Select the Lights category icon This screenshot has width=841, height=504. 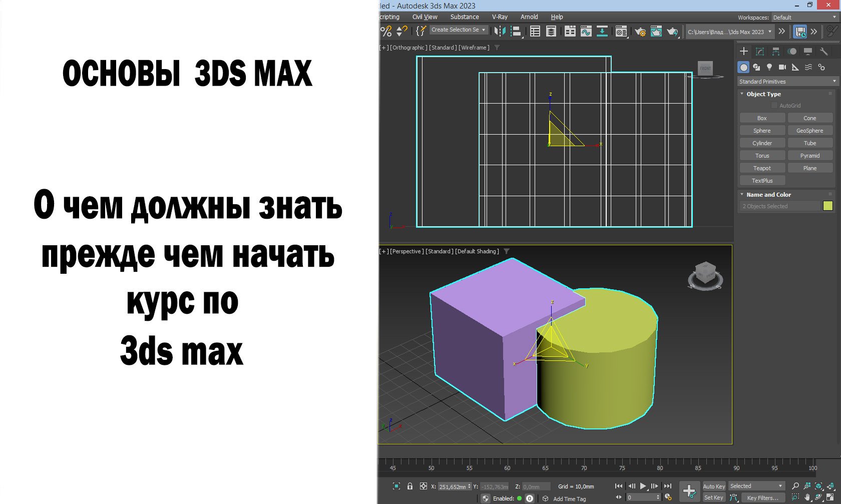(769, 67)
